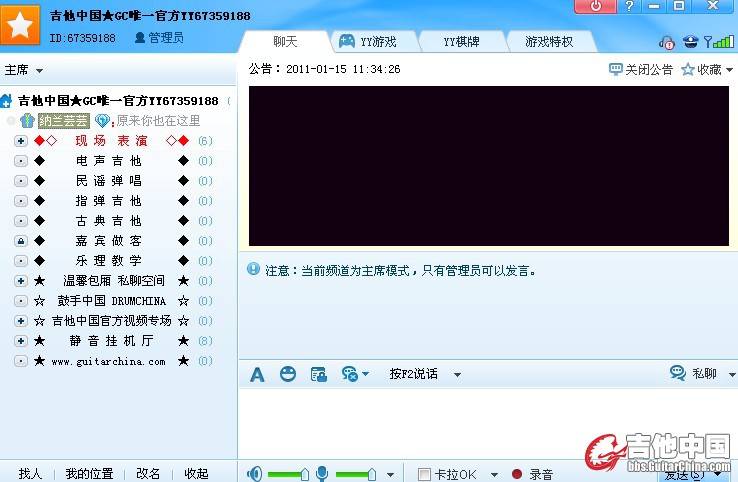This screenshot has width=738, height=482.
Task: Adjust the microphone volume slider
Action: pos(356,474)
